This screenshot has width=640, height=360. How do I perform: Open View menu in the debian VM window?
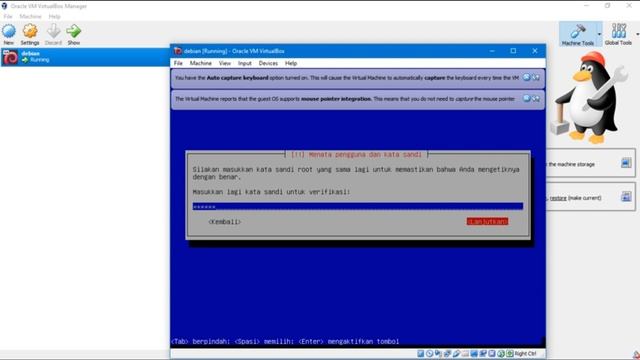pos(224,63)
